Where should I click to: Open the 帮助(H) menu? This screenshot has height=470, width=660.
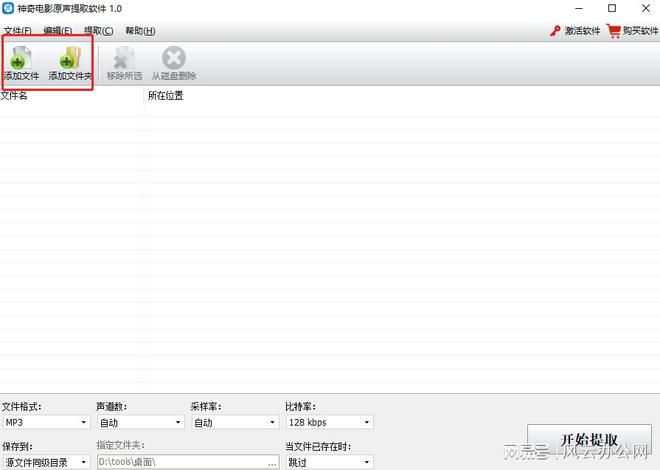(140, 31)
